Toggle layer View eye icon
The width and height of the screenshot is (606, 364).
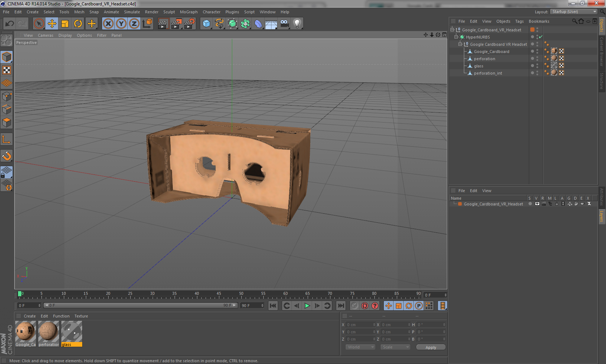tap(537, 204)
